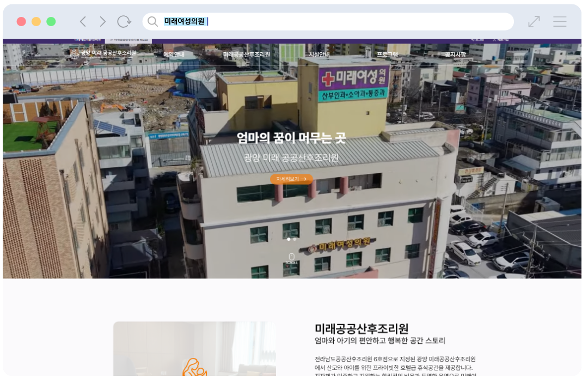
Task: Click the mouse scroll-down indicator icon
Action: point(291,258)
